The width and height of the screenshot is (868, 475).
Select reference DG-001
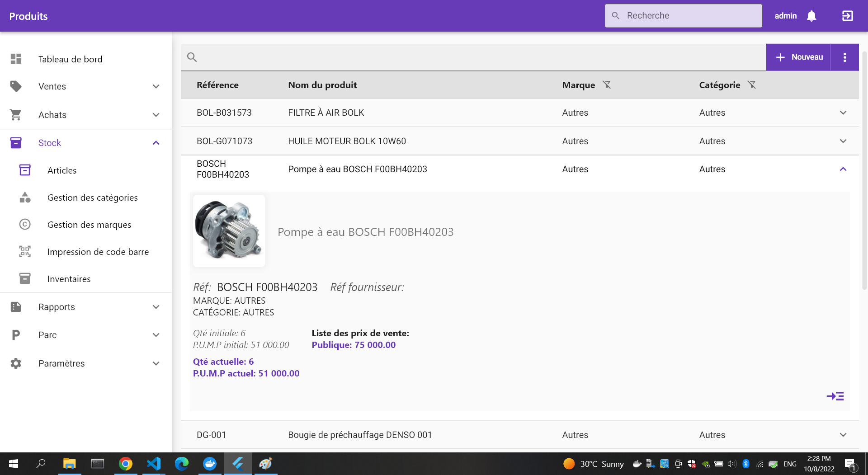[x=211, y=435]
